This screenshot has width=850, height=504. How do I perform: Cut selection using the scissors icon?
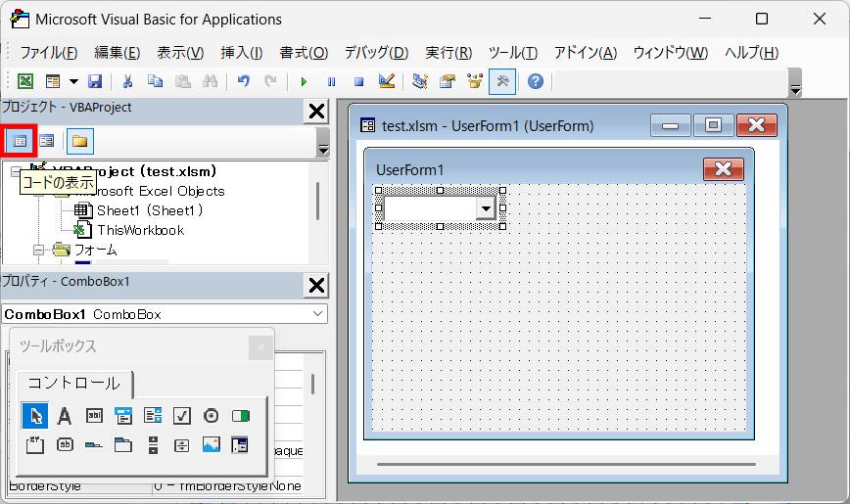coord(128,82)
